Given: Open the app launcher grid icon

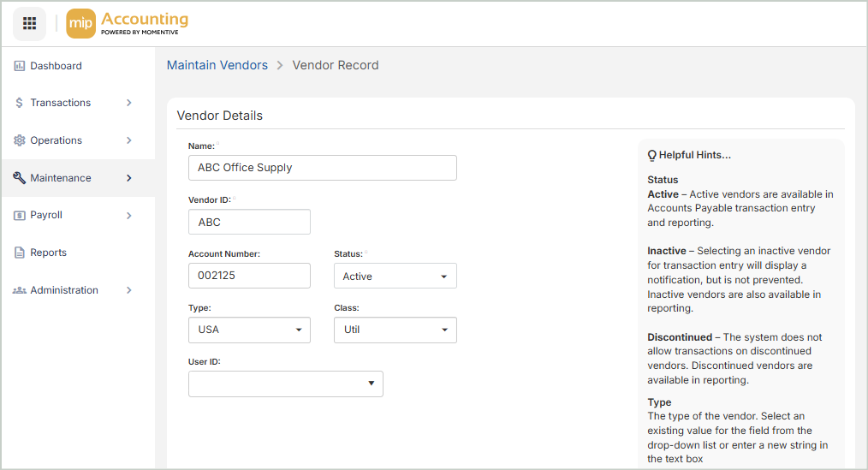Looking at the screenshot, I should (29, 23).
